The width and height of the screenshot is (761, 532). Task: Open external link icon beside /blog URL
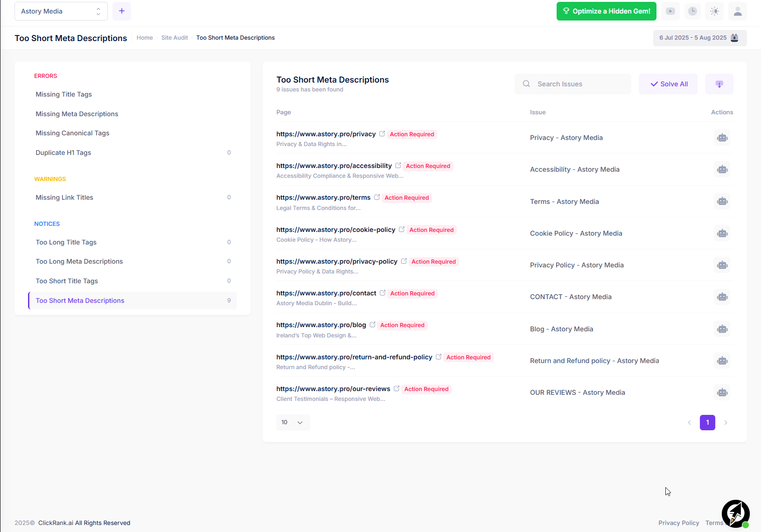[372, 325]
